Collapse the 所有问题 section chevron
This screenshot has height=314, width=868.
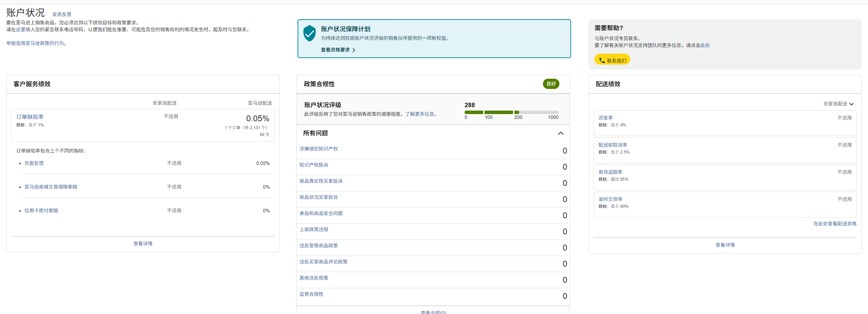coord(560,133)
